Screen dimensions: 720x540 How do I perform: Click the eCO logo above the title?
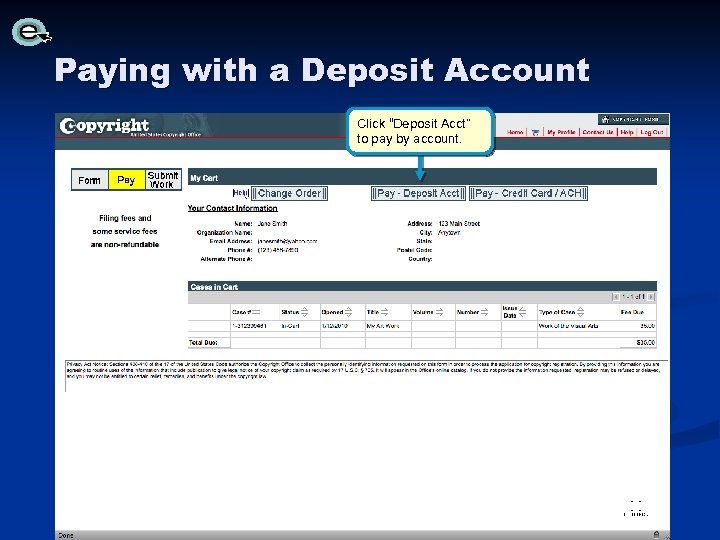(x=31, y=32)
